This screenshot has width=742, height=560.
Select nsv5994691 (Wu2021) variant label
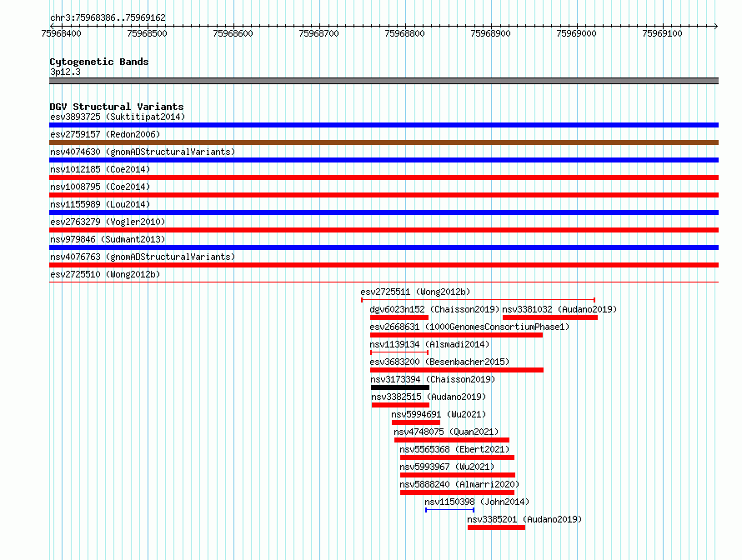439,414
